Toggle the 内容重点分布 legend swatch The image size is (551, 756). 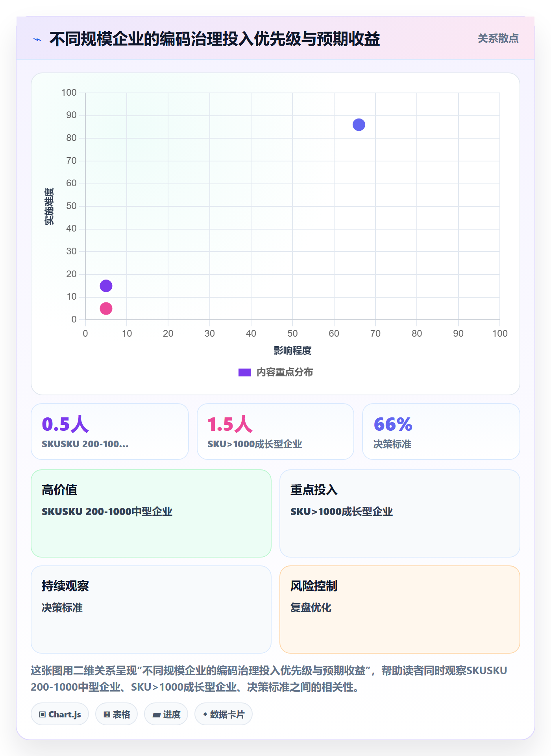(244, 372)
